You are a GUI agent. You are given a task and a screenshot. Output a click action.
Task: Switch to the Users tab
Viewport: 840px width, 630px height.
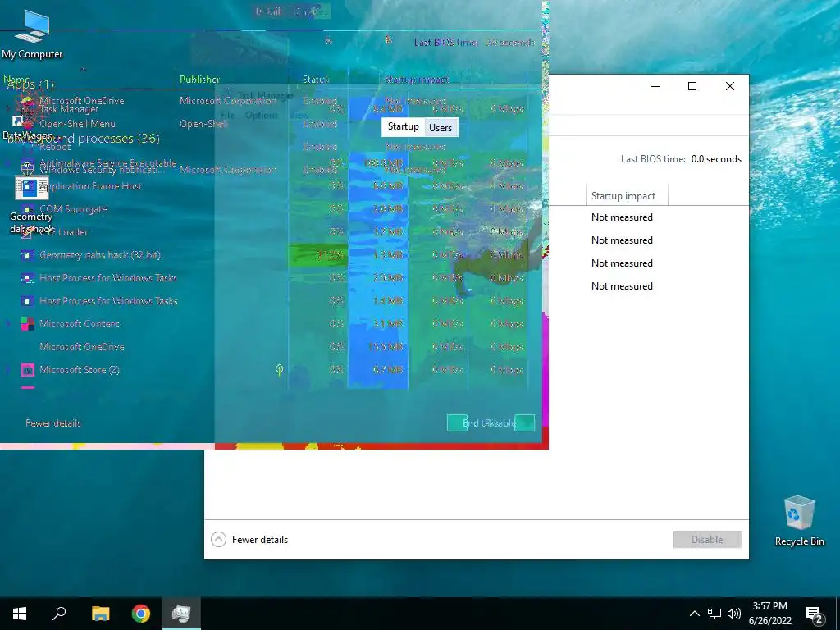pos(441,127)
